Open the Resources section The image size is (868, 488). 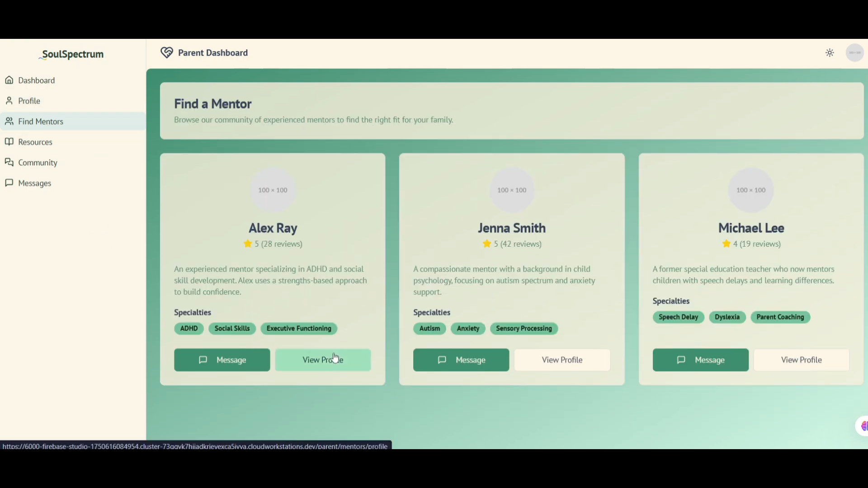[35, 142]
